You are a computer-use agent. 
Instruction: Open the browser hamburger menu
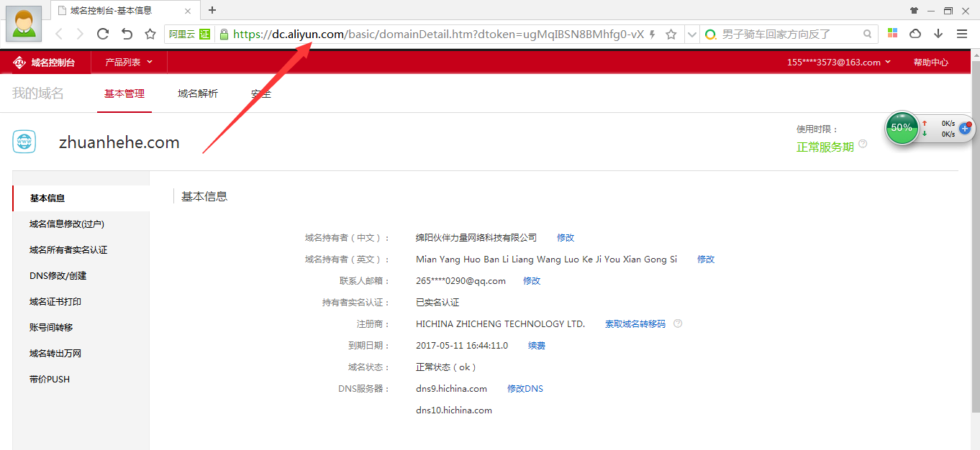(962, 34)
